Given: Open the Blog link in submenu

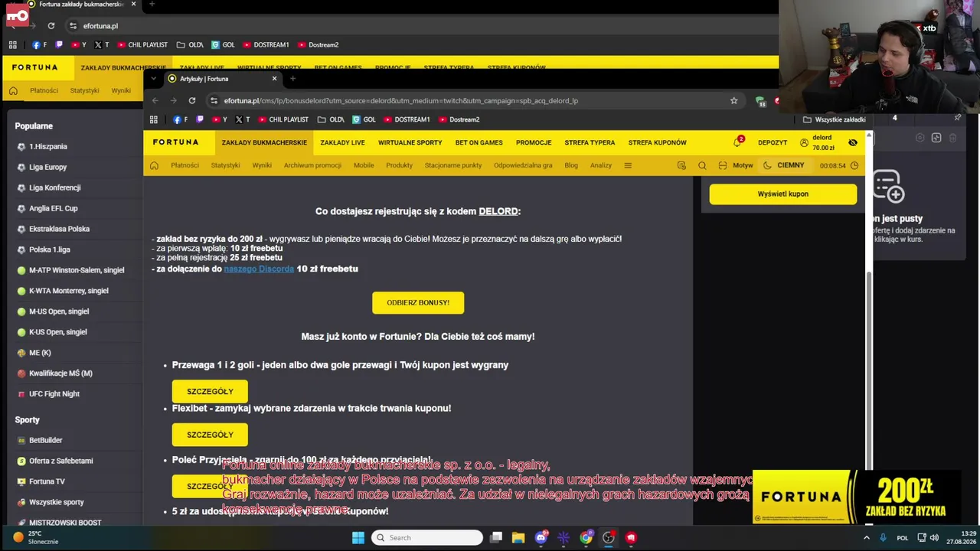Looking at the screenshot, I should coord(571,165).
